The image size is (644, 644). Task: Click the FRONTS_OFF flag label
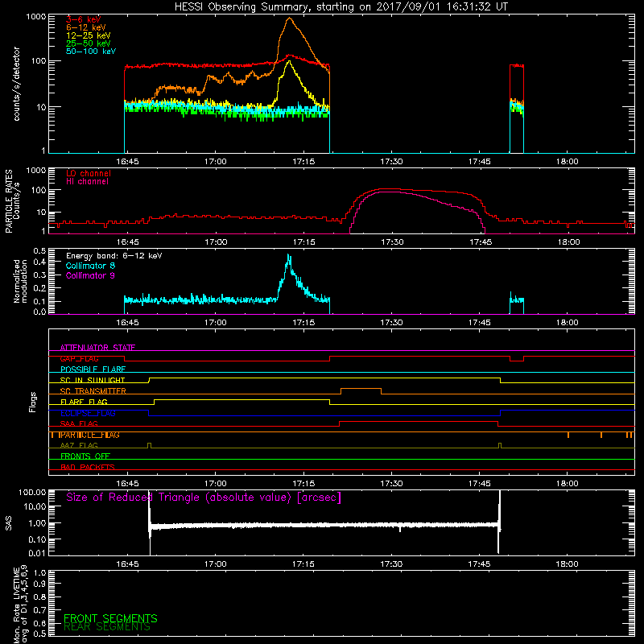(x=85, y=456)
